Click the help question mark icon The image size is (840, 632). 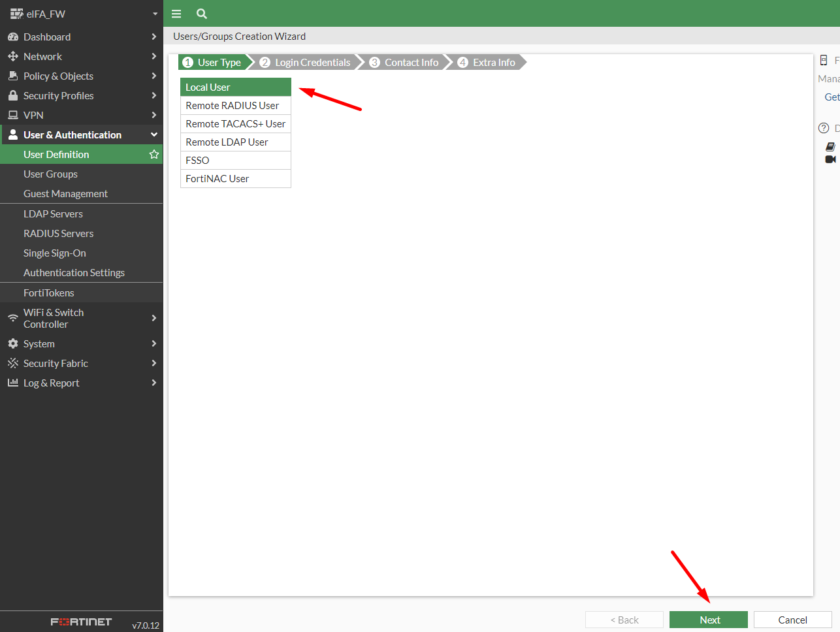coord(824,128)
